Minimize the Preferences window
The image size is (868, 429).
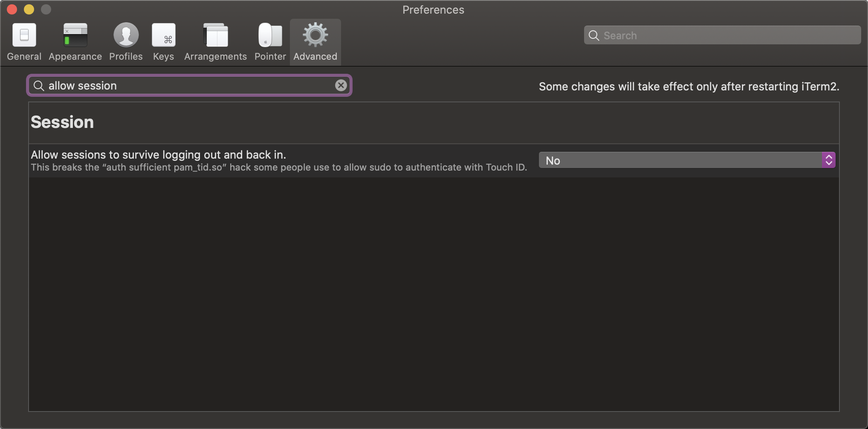[x=29, y=9]
